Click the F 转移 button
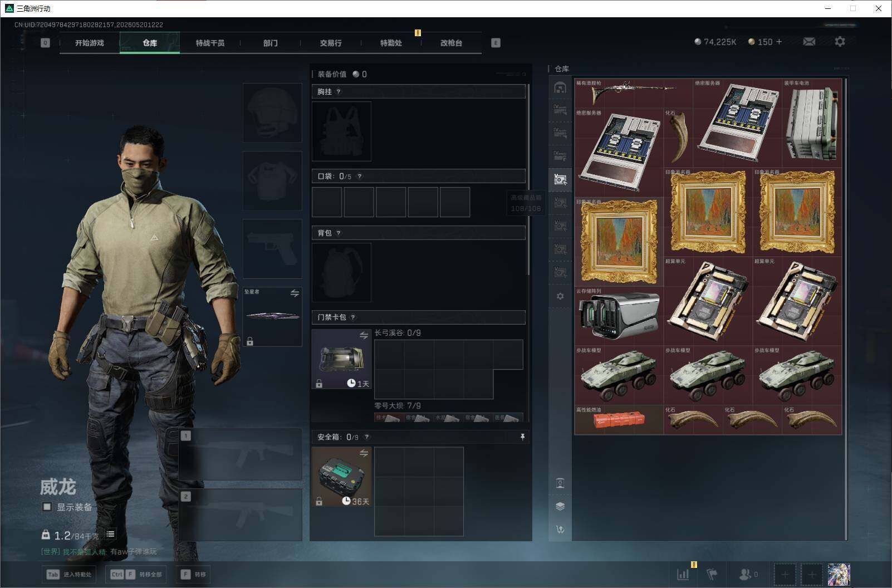Image resolution: width=892 pixels, height=588 pixels. pos(193,574)
